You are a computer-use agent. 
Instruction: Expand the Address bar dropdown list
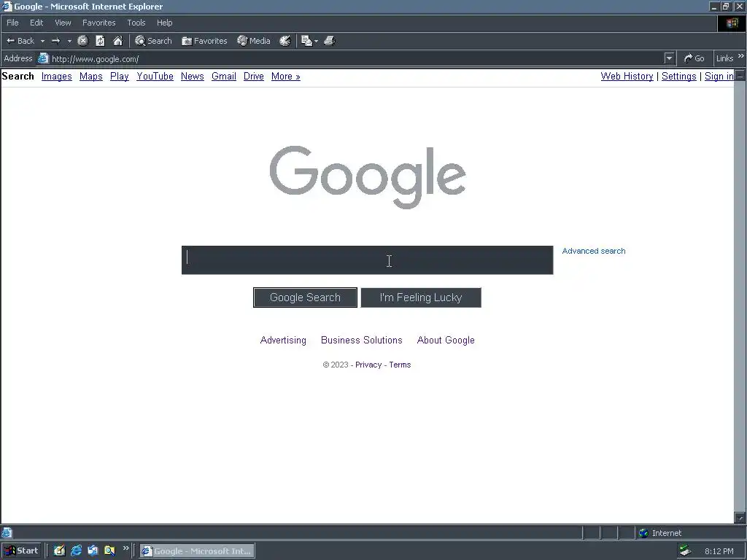point(670,58)
